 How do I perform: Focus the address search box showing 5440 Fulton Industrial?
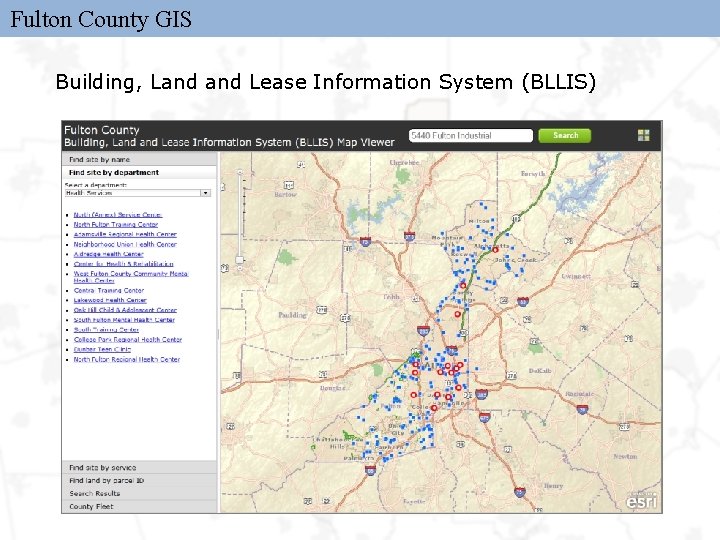point(471,135)
